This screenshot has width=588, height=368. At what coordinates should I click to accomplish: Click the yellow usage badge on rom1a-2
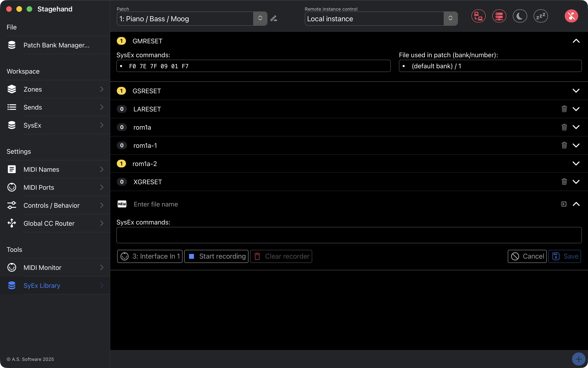click(121, 164)
